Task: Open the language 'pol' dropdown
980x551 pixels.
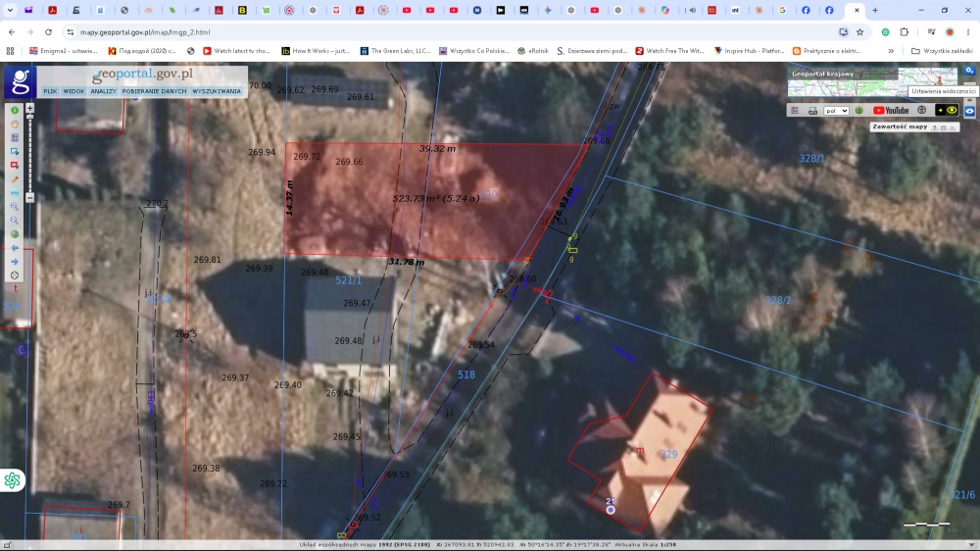Action: click(x=836, y=111)
